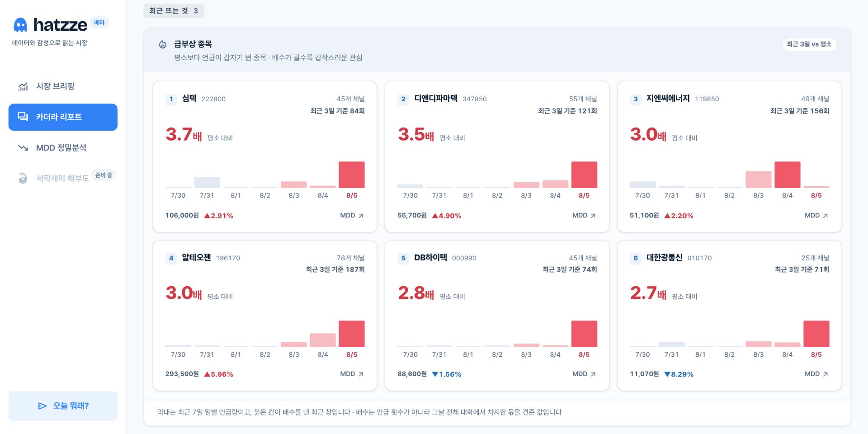Click stock code 347850
Screen dimensions: 868x434
475,99
